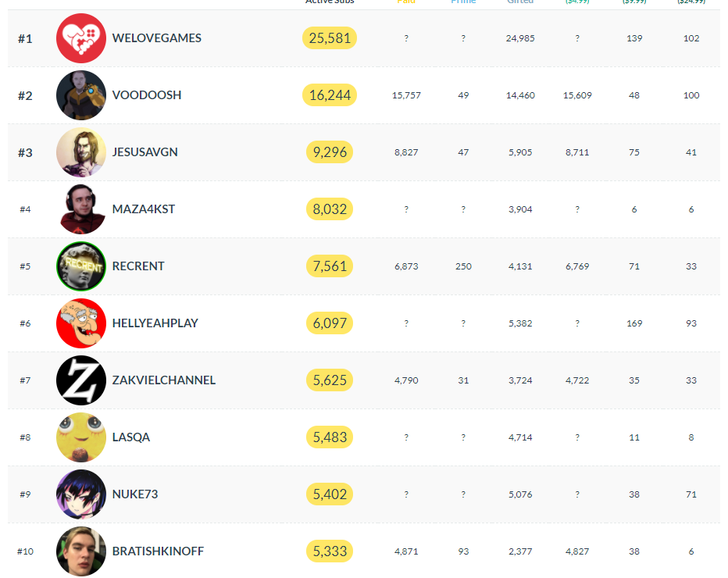
Task: Open ZAKVIELCHANNEL Z logo avatar
Action: [80, 380]
